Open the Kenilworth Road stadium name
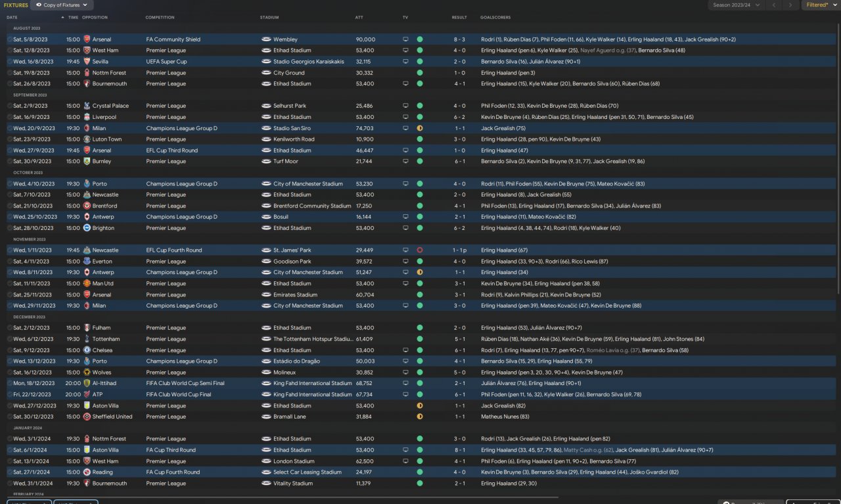This screenshot has width=841, height=504. point(294,139)
